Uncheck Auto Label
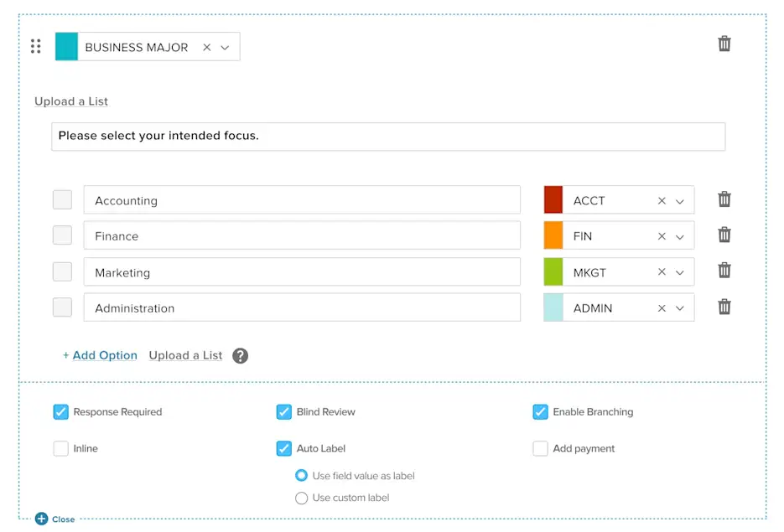The image size is (784, 532). pos(284,448)
